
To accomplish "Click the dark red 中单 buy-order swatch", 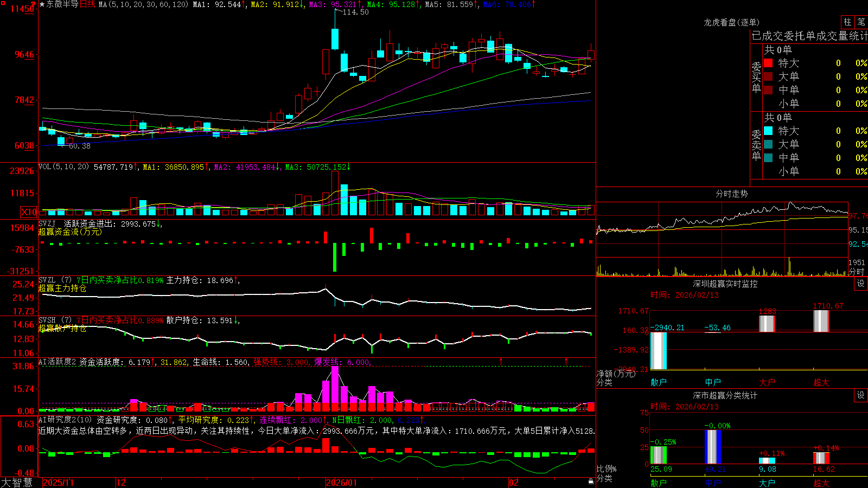I will tap(768, 90).
